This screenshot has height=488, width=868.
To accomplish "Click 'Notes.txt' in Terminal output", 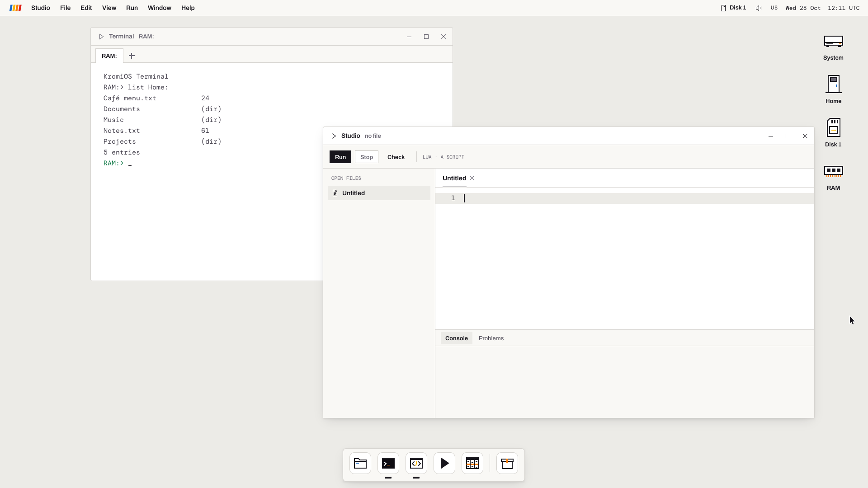I will pos(122,131).
